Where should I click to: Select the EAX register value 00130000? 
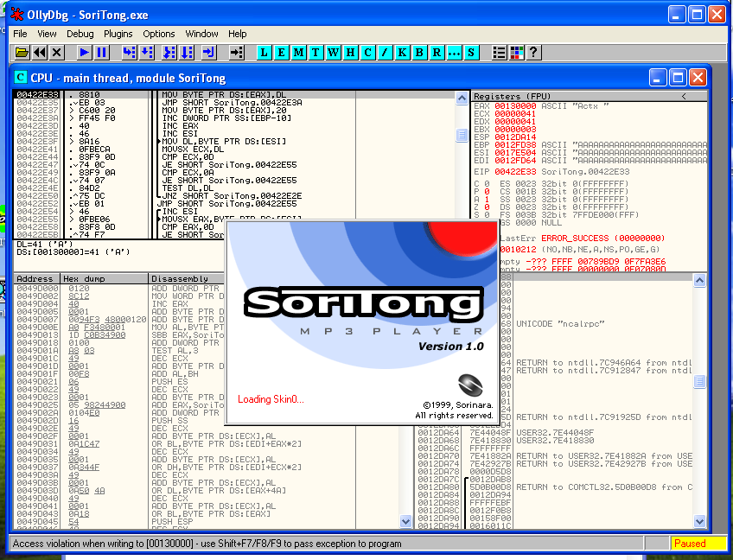pyautogui.click(x=515, y=106)
